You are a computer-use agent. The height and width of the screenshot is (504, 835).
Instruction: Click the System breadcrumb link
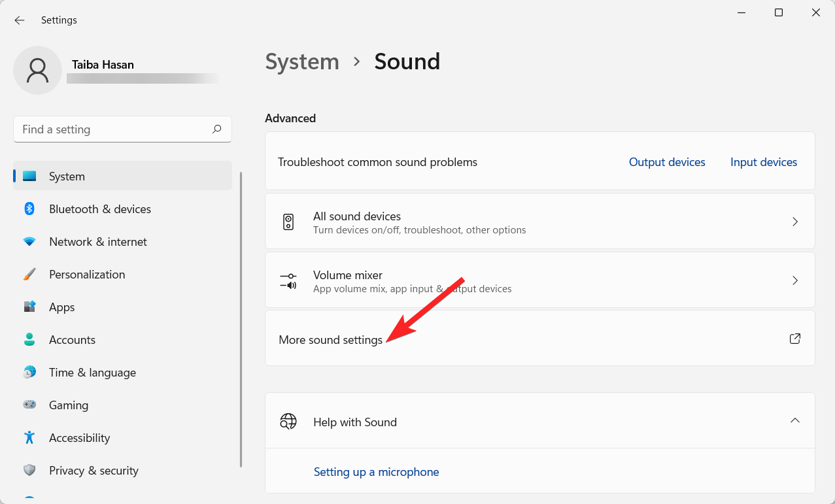coord(302,61)
